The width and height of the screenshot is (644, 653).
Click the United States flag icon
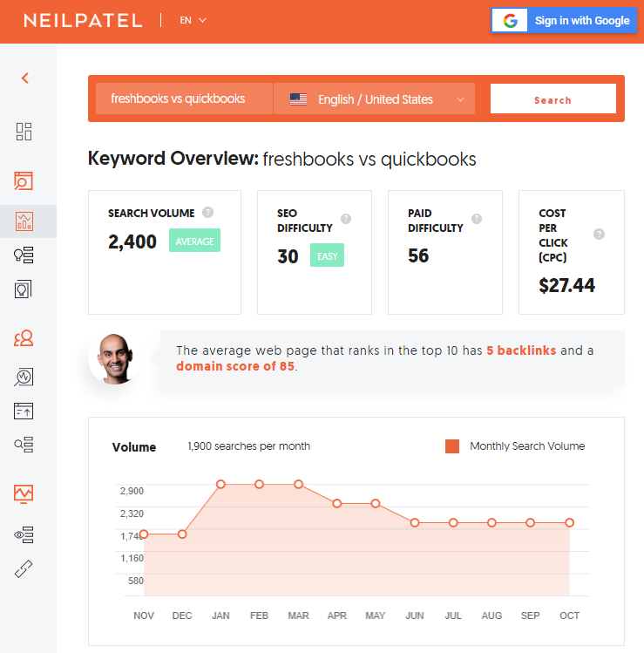click(x=299, y=99)
